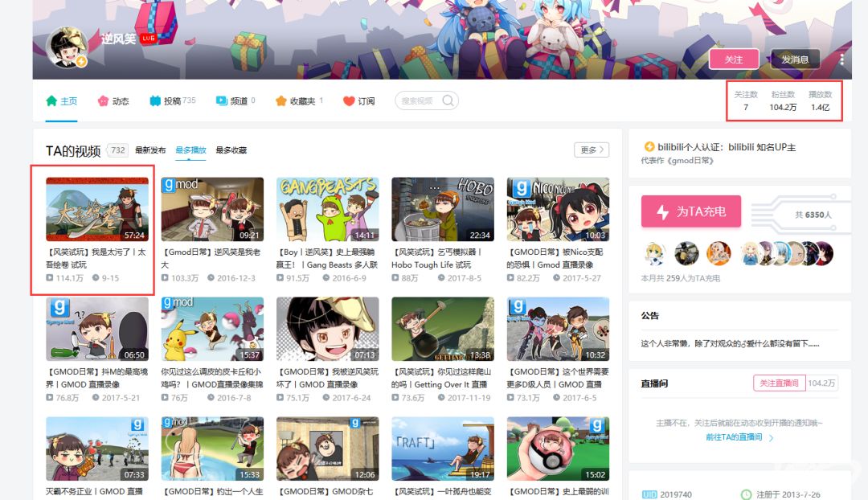Click the second dark charger avatar

pos(686,253)
